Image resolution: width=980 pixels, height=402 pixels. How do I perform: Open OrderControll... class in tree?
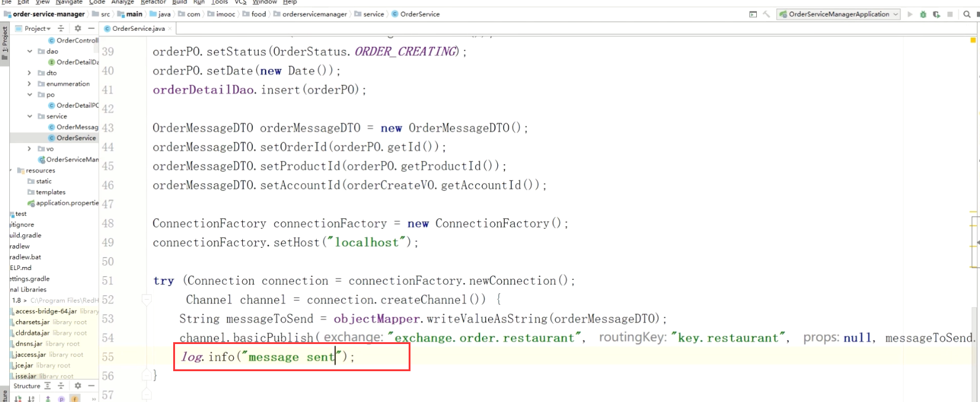(x=73, y=40)
